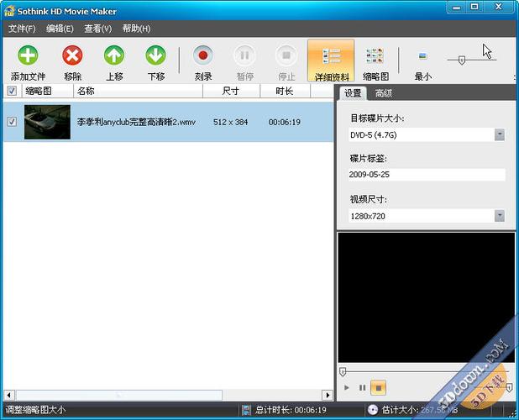Open the 查看(V) menu
This screenshot has height=420, width=519.
pos(98,29)
